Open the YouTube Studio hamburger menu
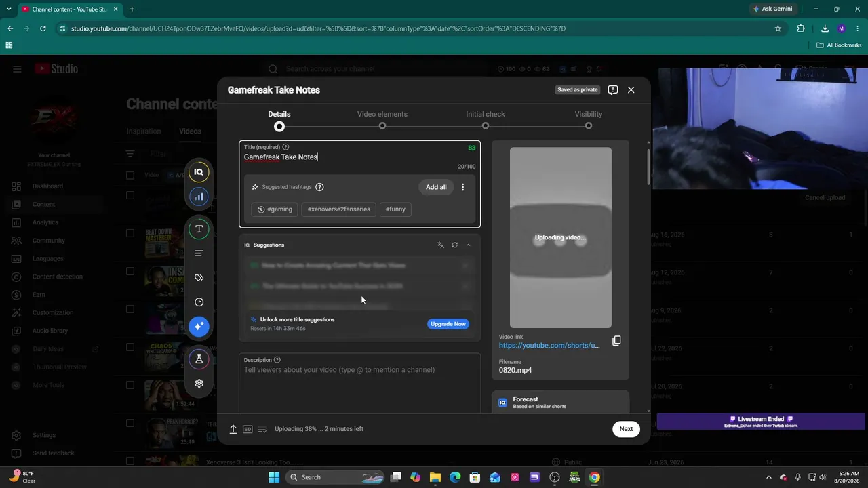868x488 pixels. pyautogui.click(x=17, y=68)
